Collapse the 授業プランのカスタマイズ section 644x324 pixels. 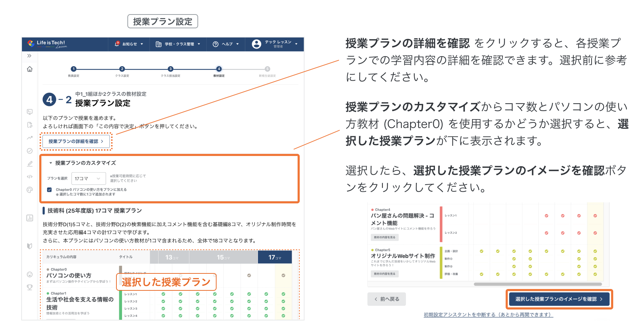[51, 163]
